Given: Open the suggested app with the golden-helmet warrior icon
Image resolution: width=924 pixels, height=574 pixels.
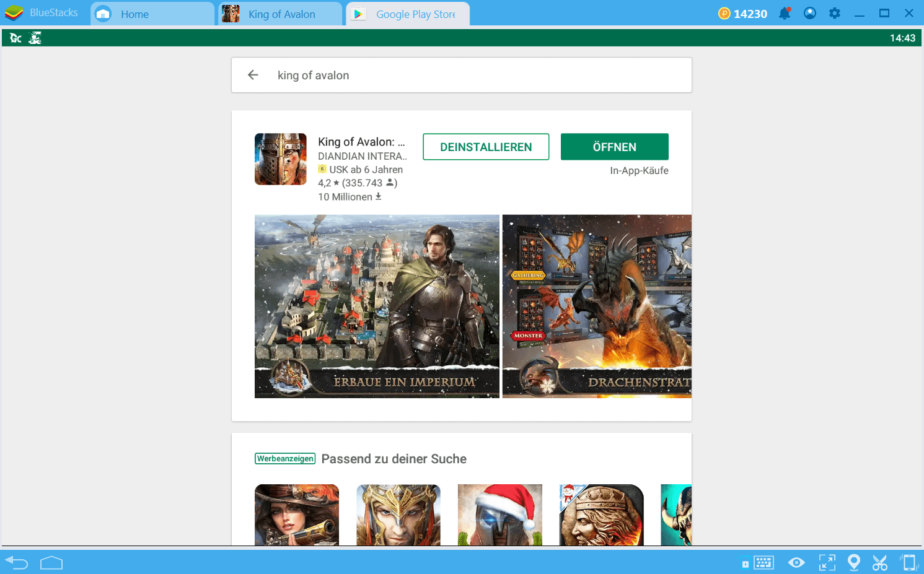Looking at the screenshot, I should [398, 515].
